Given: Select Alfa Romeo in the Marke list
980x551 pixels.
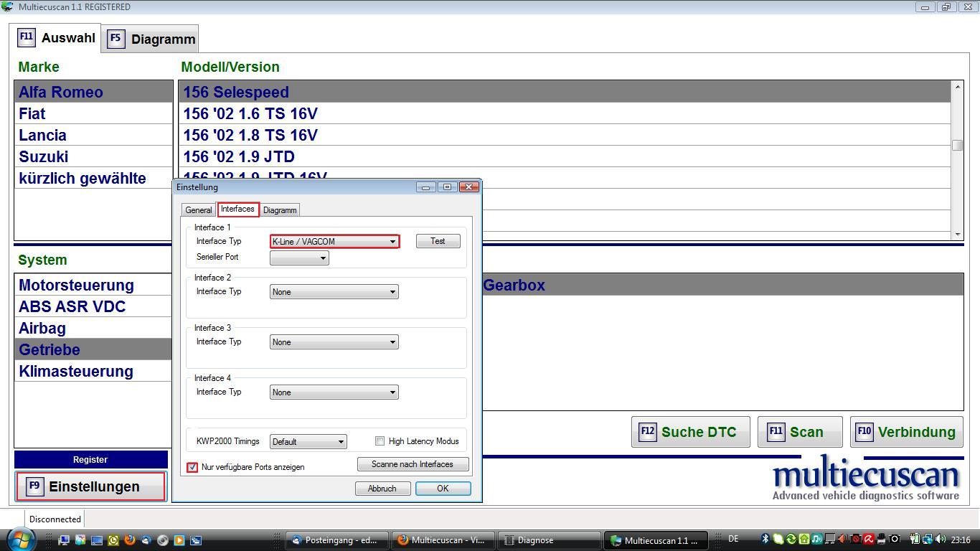Looking at the screenshot, I should click(x=93, y=93).
